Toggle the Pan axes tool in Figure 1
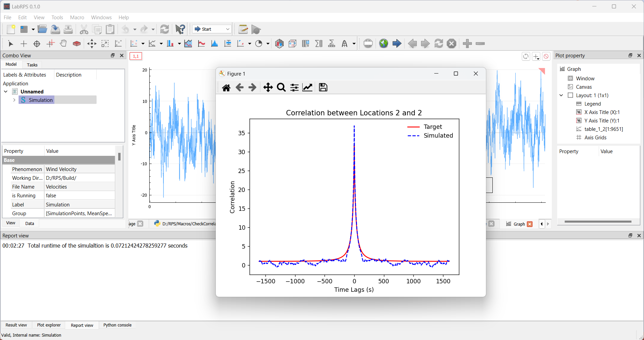This screenshot has width=644, height=340. click(268, 88)
